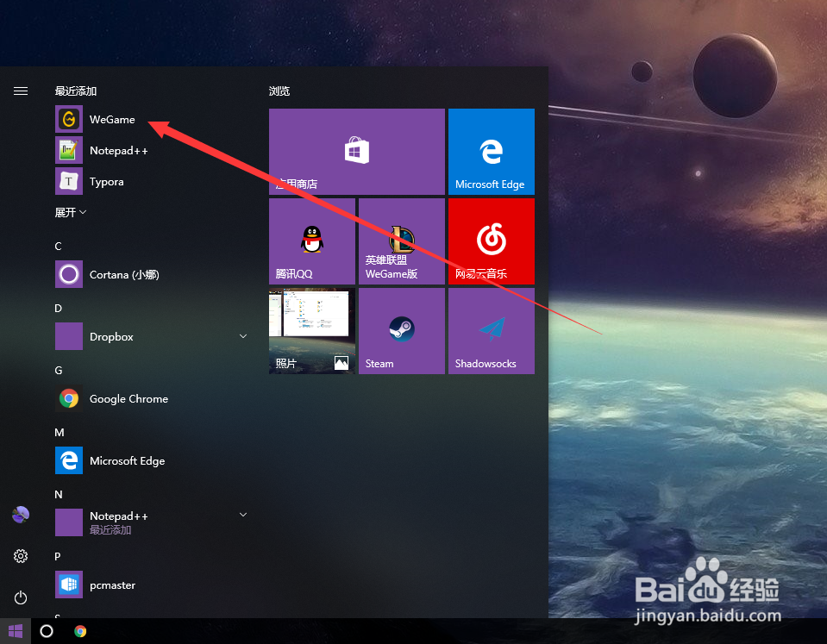Expand the Dropbox folder chevron
Image resolution: width=827 pixels, height=644 pixels.
point(243,336)
